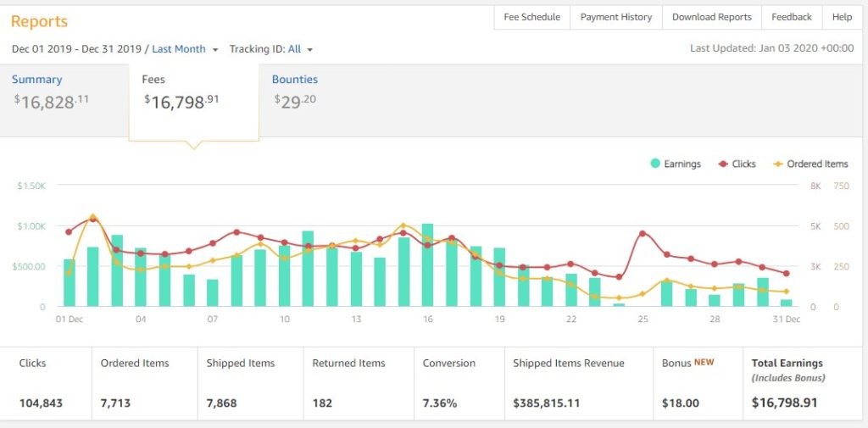This screenshot has height=428, width=868.
Task: Click the teal Earnings legend circle icon
Action: coord(655,164)
